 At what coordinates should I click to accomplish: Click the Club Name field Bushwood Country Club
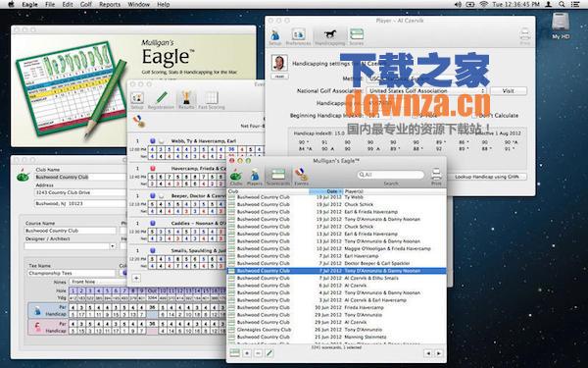click(79, 177)
